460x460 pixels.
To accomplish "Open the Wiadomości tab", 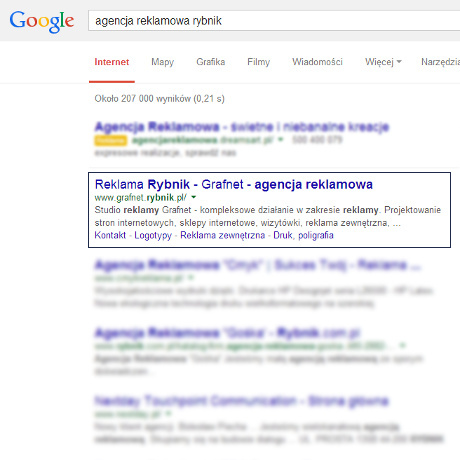I will pyautogui.click(x=317, y=62).
